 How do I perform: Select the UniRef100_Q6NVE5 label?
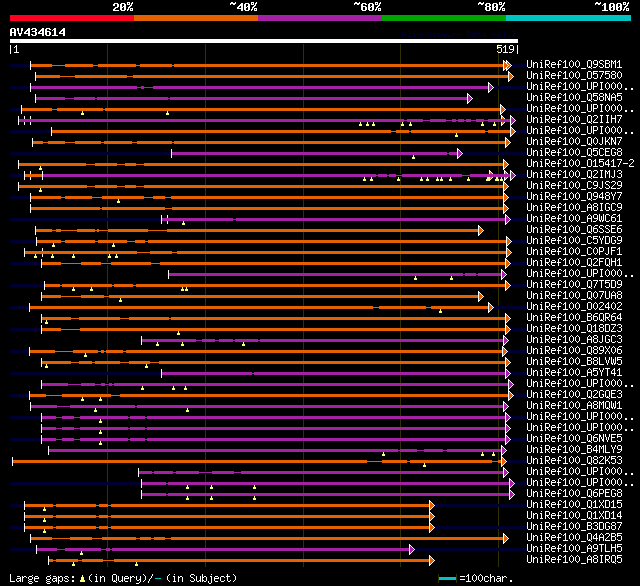(x=574, y=439)
